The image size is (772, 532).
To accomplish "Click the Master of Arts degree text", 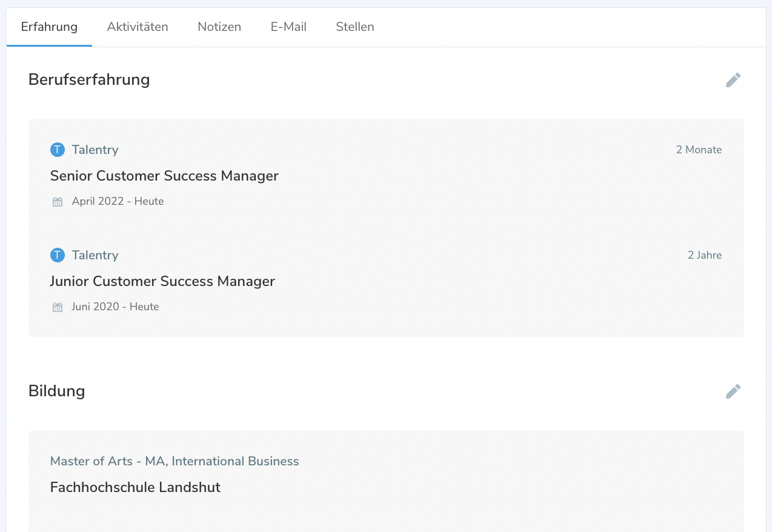I will [x=175, y=461].
